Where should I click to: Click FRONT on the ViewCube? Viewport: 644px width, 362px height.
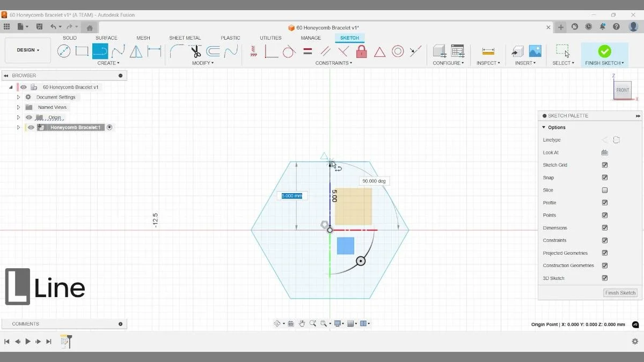coord(622,90)
